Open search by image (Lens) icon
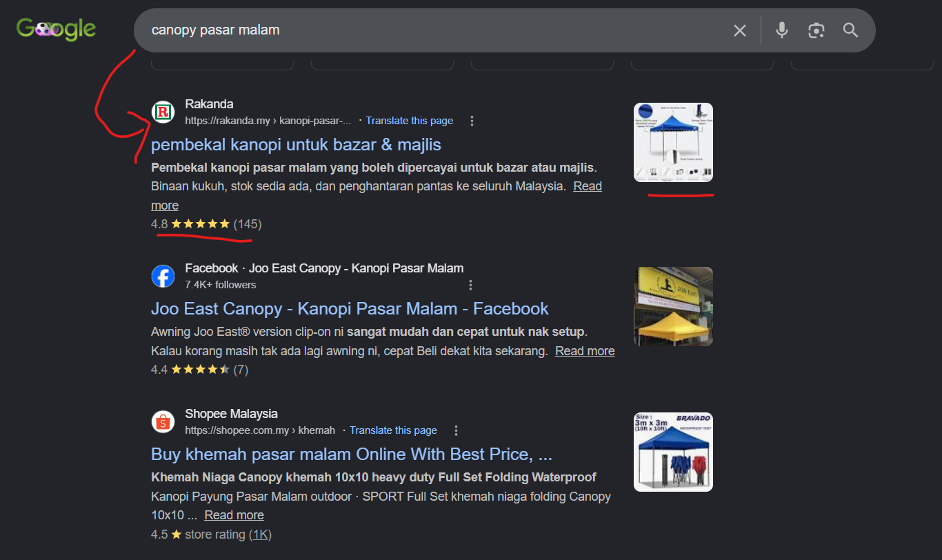The image size is (942, 560). point(816,30)
